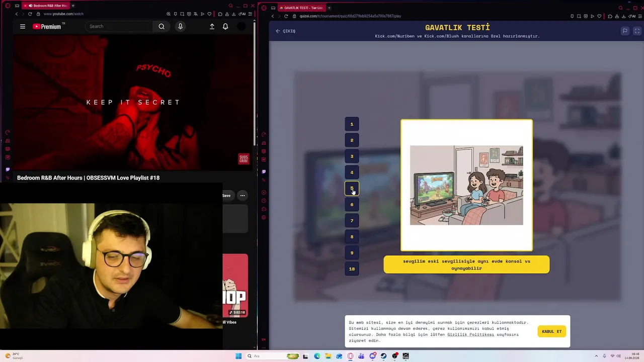Go back in the quizei browser window

click(x=273, y=16)
